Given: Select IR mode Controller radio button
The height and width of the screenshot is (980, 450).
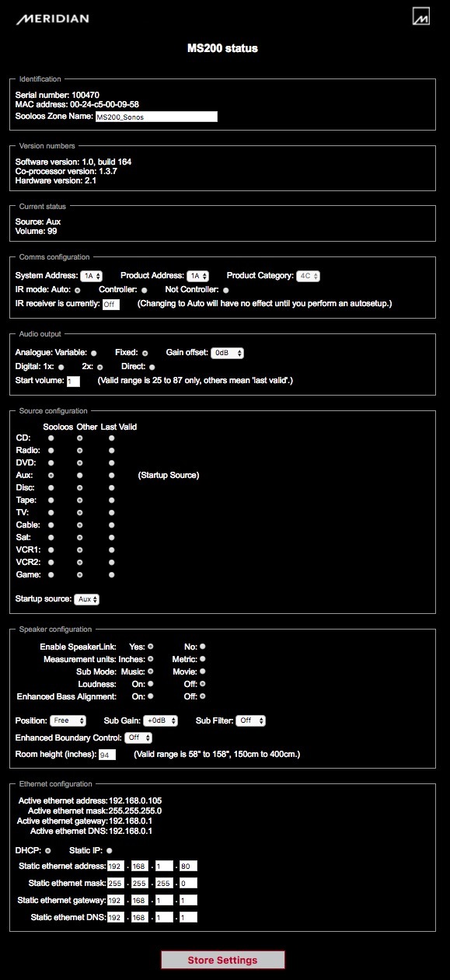Looking at the screenshot, I should (145, 290).
